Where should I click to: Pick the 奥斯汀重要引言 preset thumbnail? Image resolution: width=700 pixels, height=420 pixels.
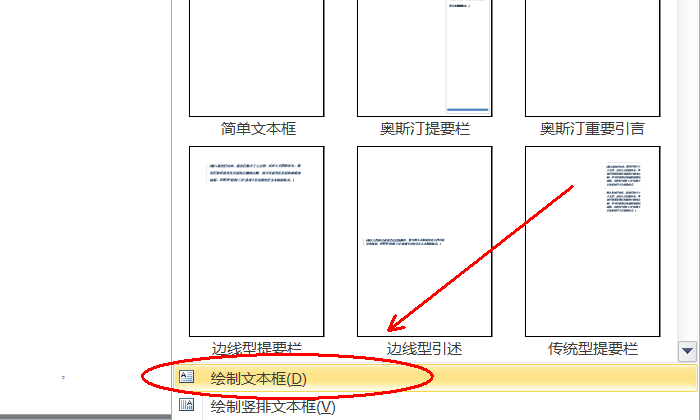coord(592,58)
